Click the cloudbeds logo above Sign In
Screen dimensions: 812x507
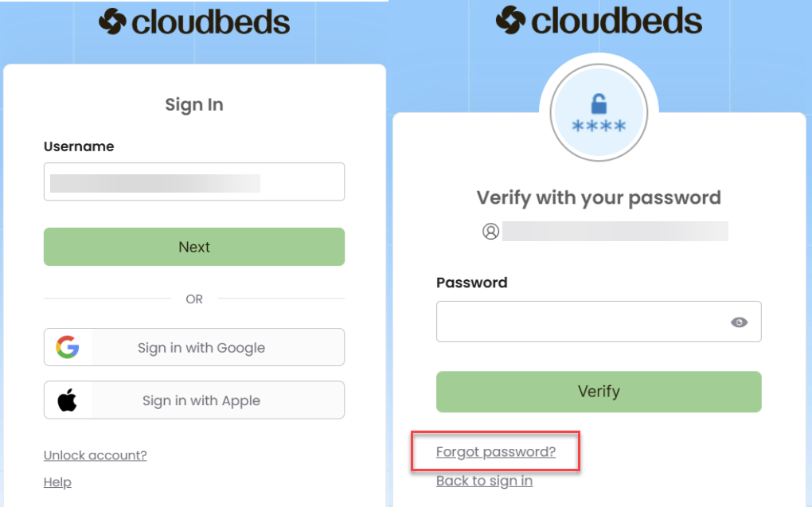point(194,22)
